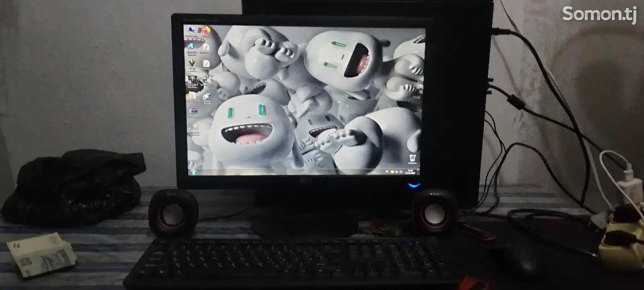Open the network status tray icon
Viewport: 644px width, 290px height.
[401, 172]
